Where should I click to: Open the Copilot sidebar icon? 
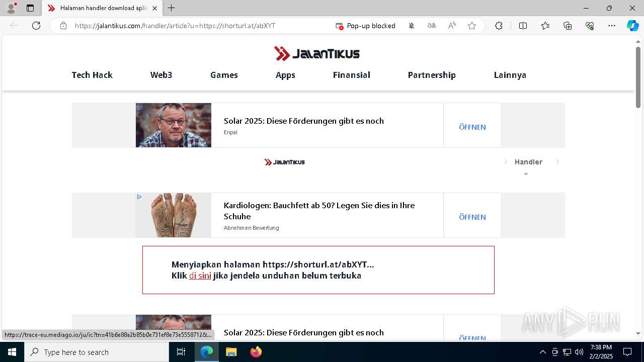(x=632, y=26)
